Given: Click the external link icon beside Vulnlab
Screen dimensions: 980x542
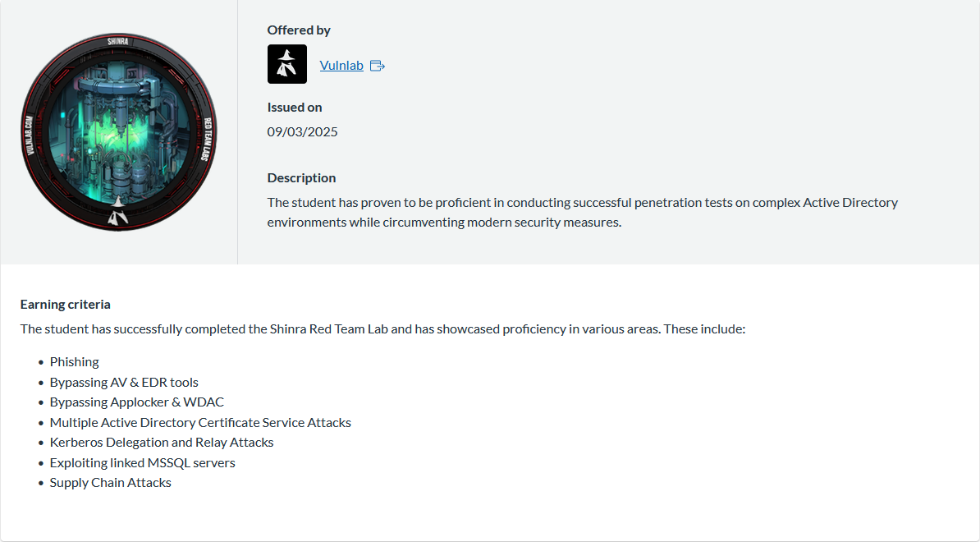Looking at the screenshot, I should pyautogui.click(x=378, y=66).
